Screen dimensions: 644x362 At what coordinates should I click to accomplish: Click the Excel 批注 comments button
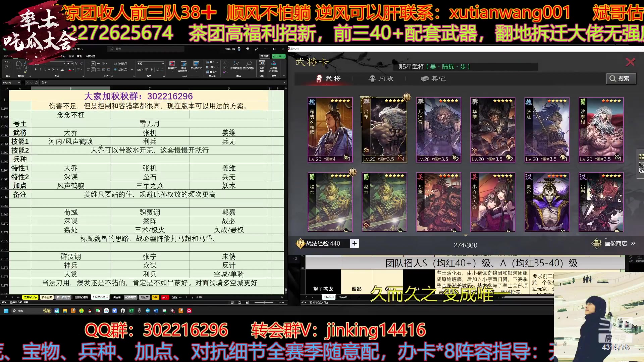click(x=265, y=56)
